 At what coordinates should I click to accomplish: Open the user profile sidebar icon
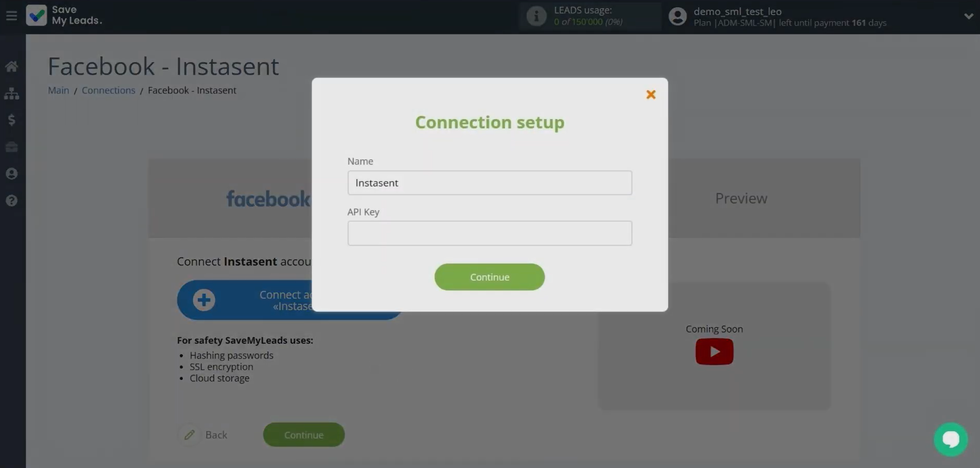tap(11, 173)
